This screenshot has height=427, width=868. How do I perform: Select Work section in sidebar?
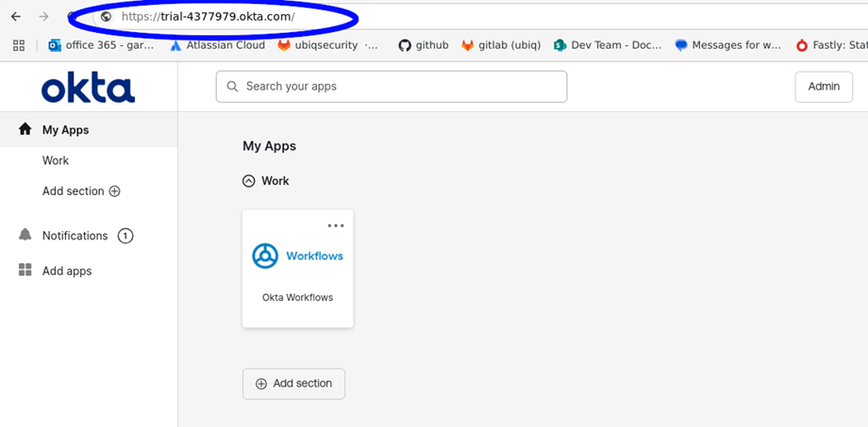click(x=56, y=160)
